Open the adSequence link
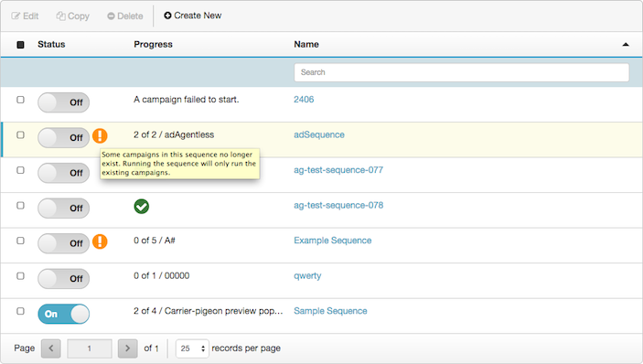 pos(319,134)
